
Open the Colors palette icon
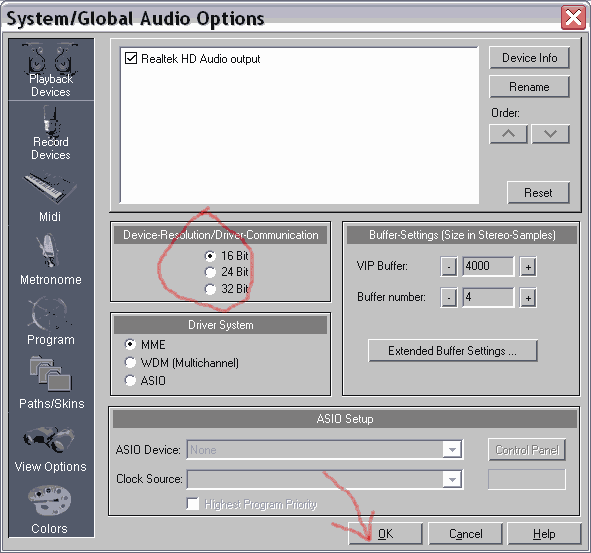(49, 500)
